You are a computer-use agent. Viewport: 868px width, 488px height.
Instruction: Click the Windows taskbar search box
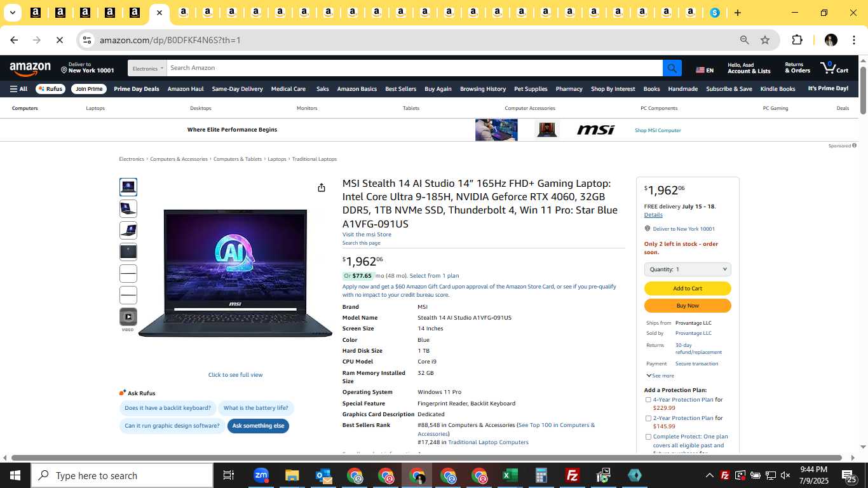pos(122,475)
